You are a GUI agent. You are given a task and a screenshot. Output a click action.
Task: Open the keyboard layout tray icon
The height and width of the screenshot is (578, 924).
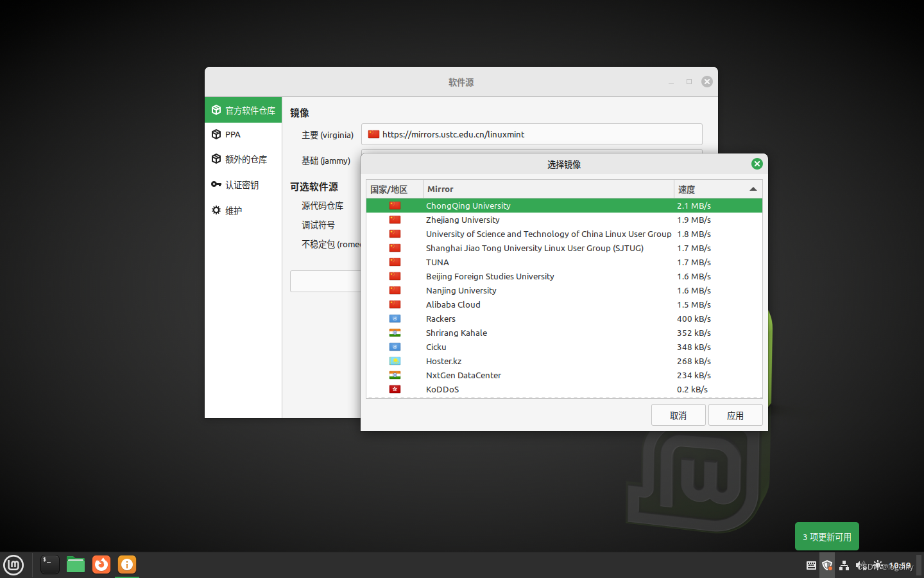pyautogui.click(x=811, y=565)
